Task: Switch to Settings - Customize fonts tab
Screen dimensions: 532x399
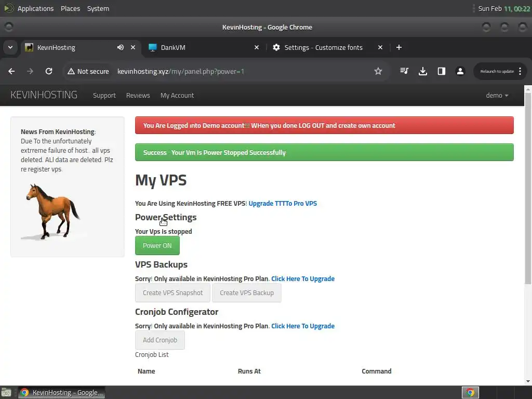Action: tap(327, 47)
